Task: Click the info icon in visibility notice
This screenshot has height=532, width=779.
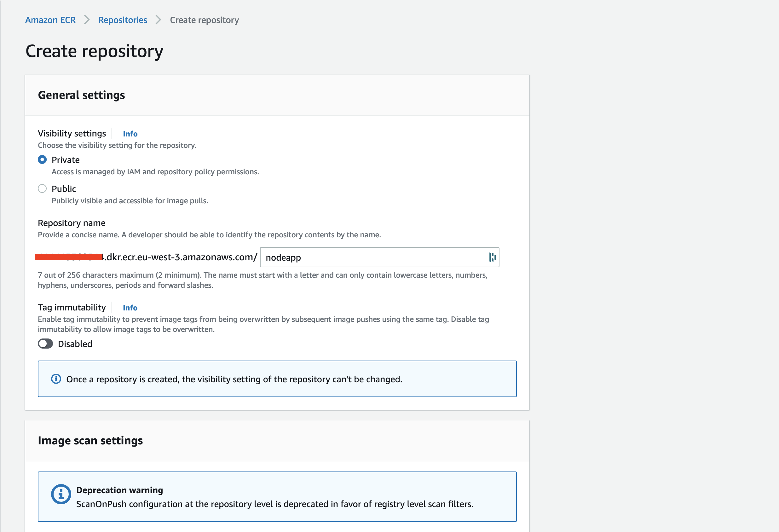Action: pyautogui.click(x=56, y=379)
